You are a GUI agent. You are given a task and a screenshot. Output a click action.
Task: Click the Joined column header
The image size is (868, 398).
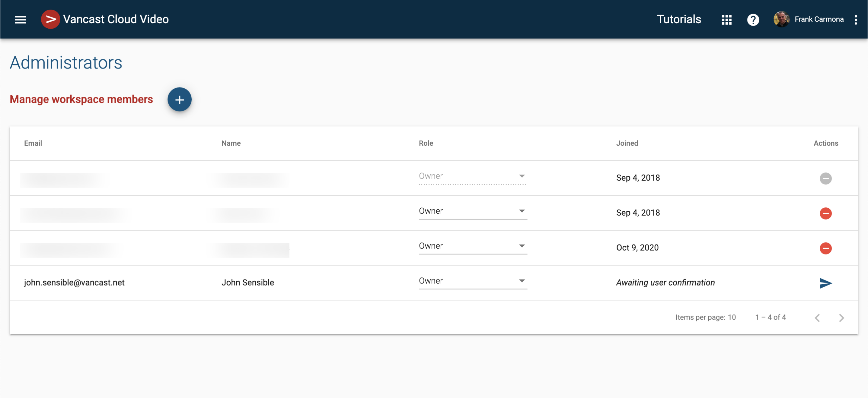click(627, 143)
